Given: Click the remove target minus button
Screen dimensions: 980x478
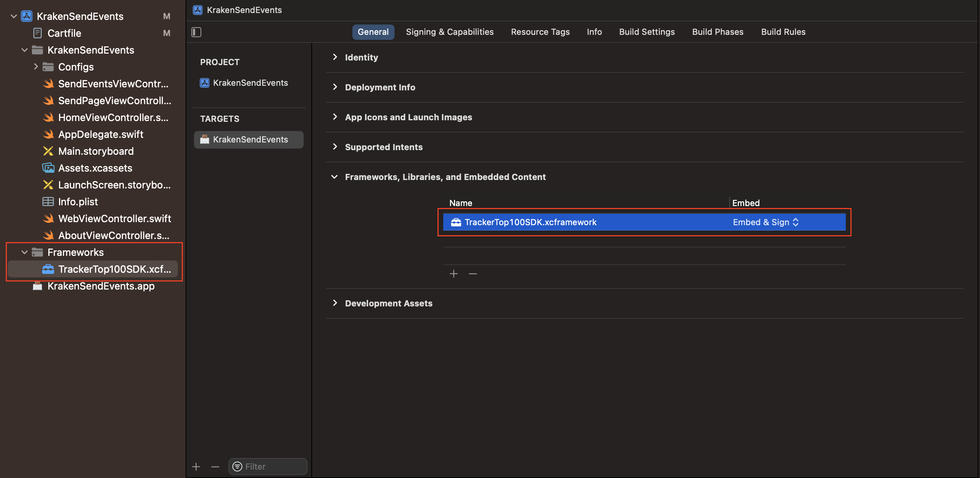Looking at the screenshot, I should [215, 467].
